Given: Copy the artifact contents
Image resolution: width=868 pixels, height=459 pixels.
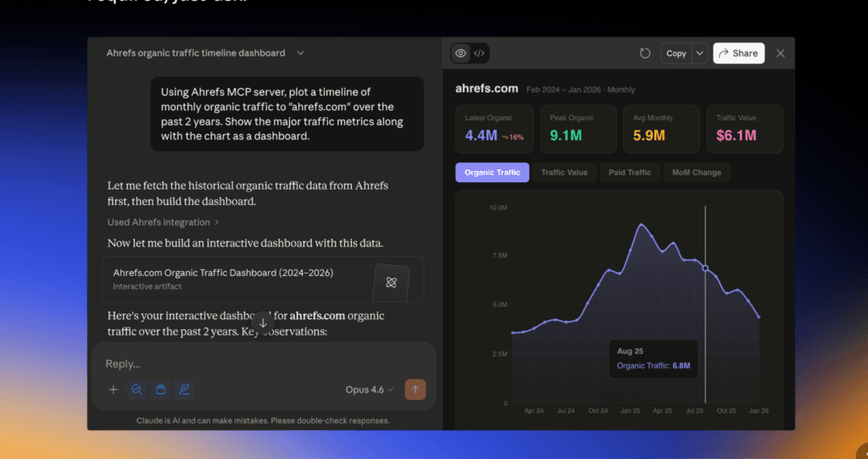Looking at the screenshot, I should 676,53.
